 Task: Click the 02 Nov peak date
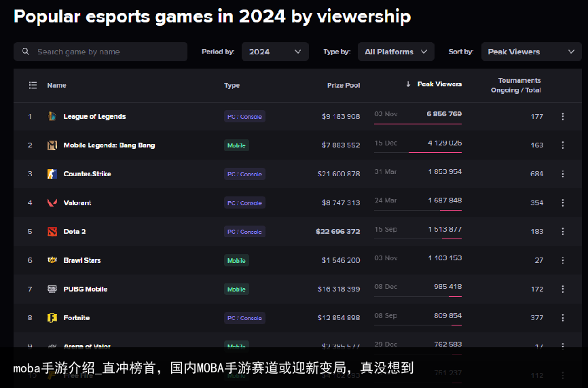click(x=386, y=113)
